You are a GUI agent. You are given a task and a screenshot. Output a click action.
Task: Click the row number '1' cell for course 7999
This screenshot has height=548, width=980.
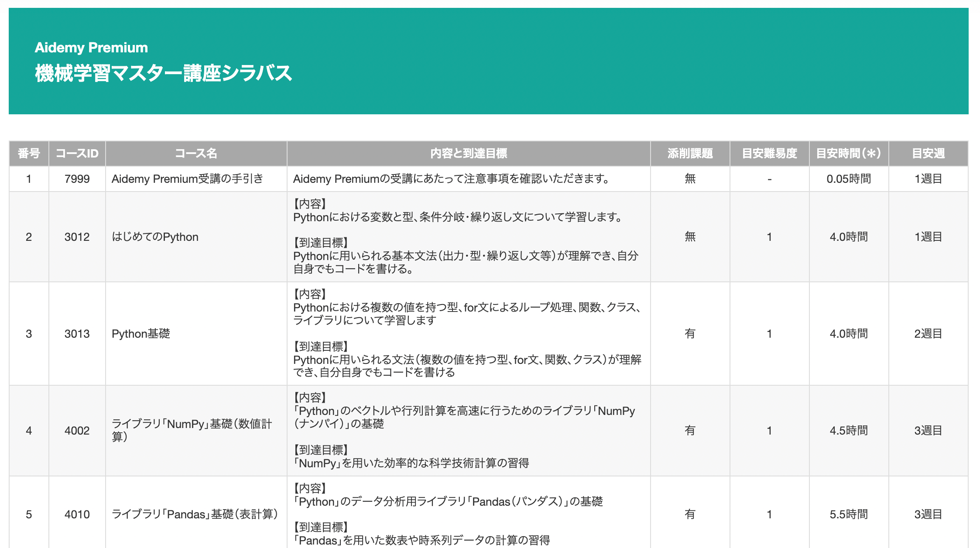[29, 179]
